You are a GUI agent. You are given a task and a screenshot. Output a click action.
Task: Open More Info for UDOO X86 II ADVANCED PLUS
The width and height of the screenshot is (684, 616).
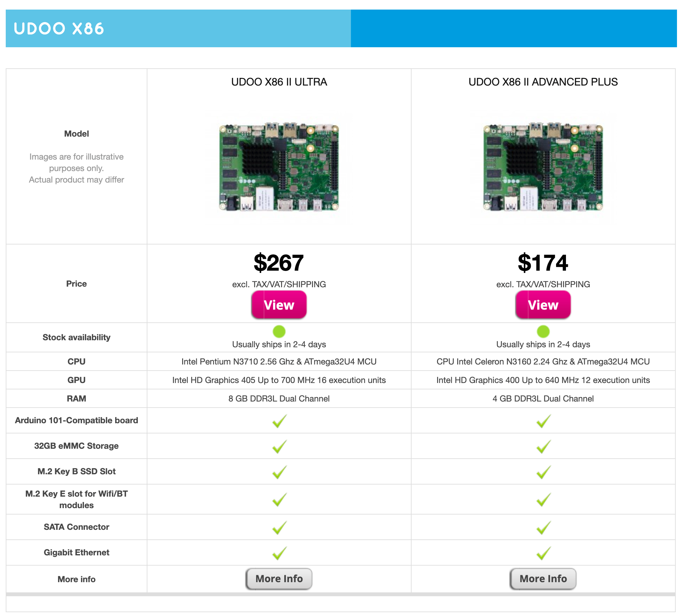[x=543, y=579]
